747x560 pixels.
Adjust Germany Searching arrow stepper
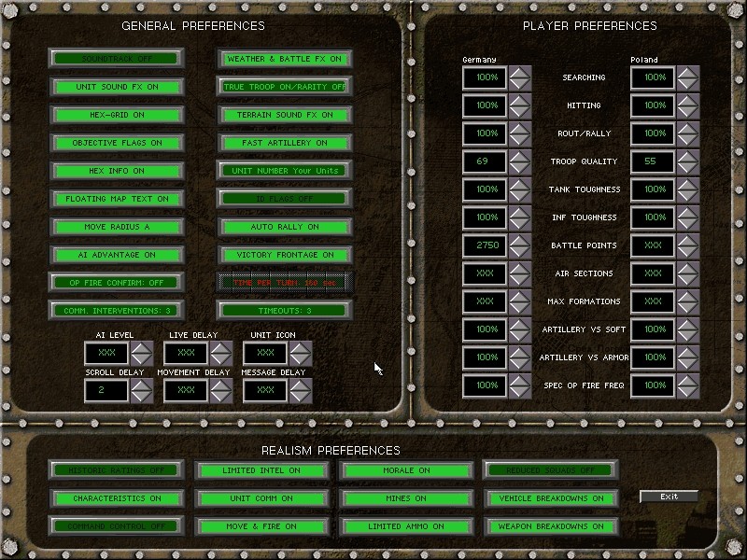point(520,78)
